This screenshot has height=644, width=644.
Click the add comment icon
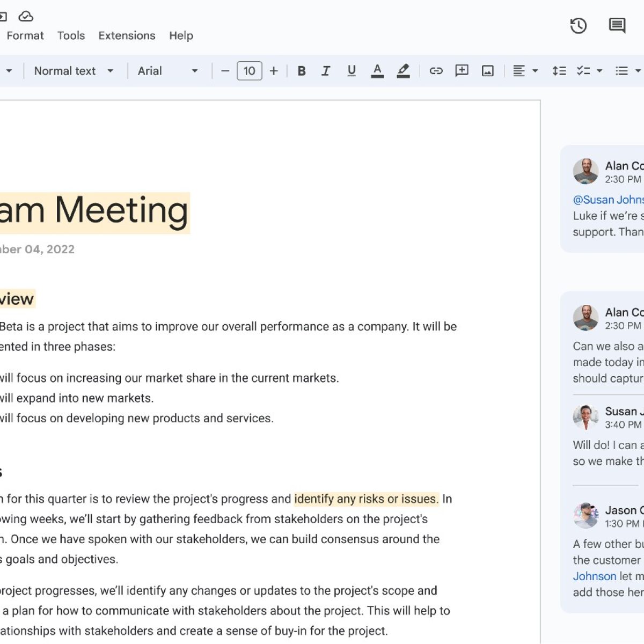tap(462, 71)
